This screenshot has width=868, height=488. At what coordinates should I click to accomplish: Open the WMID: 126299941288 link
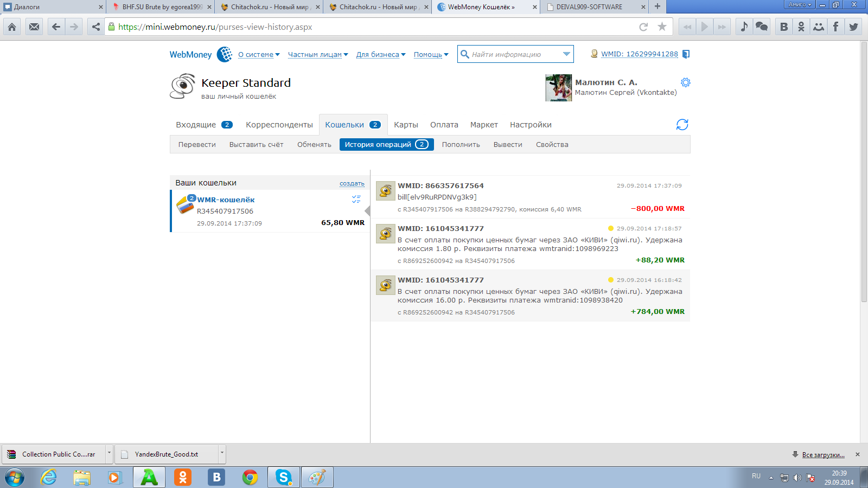point(640,54)
